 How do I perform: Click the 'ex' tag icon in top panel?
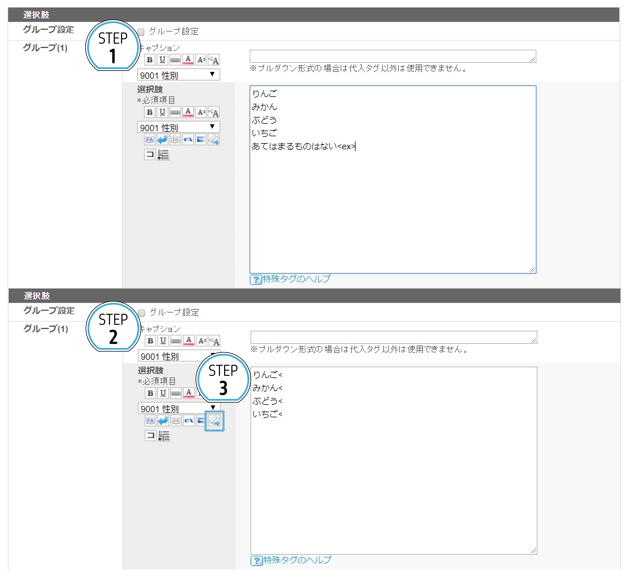[x=189, y=141]
